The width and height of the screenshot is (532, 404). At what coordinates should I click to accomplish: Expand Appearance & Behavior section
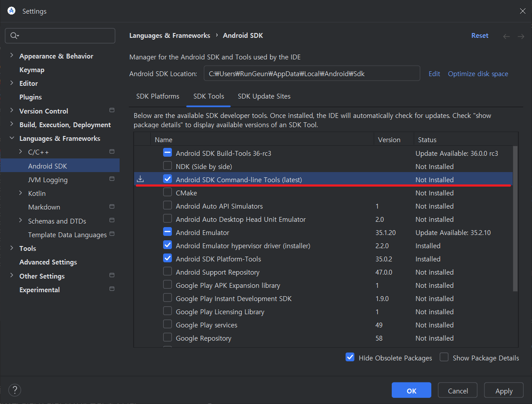point(11,56)
